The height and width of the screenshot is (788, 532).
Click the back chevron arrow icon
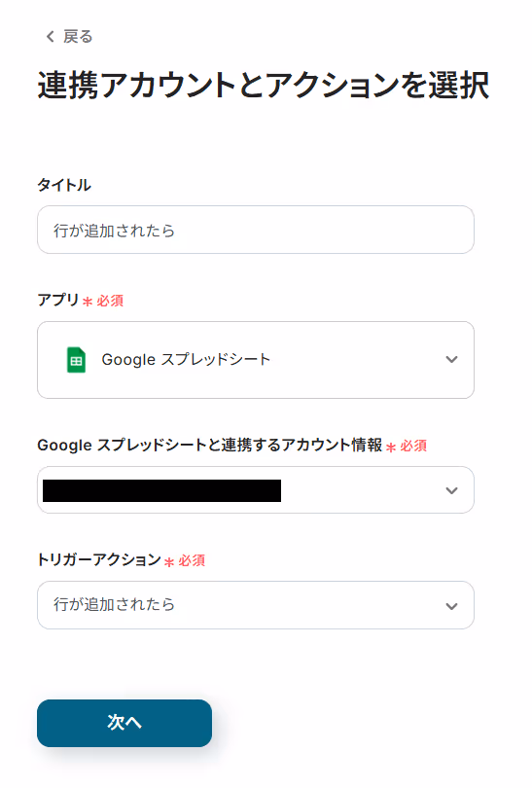coord(50,37)
